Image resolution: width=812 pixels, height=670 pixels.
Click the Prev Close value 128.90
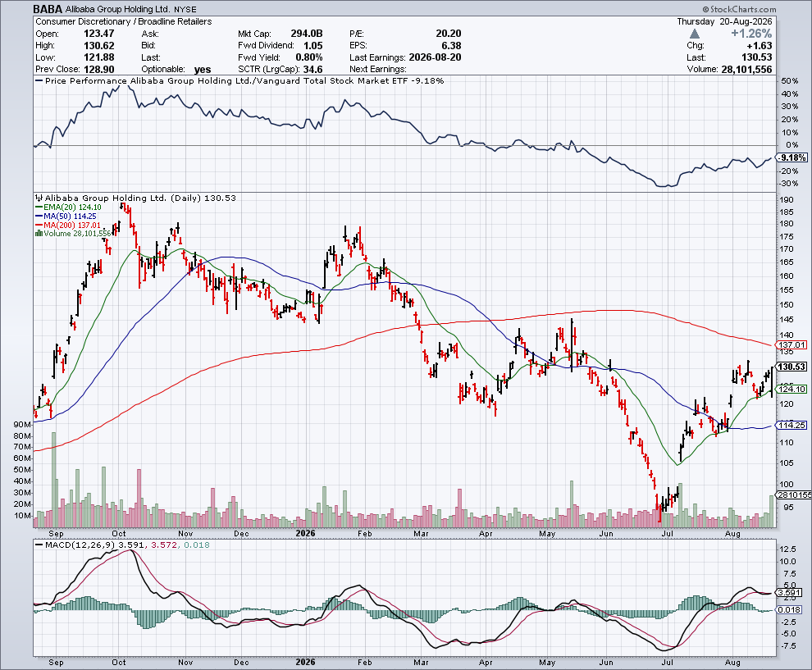click(x=99, y=70)
